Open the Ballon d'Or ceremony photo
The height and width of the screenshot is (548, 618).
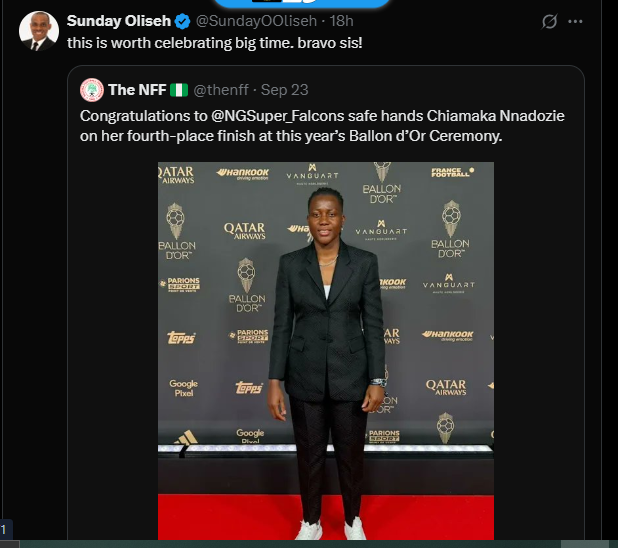pyautogui.click(x=326, y=350)
